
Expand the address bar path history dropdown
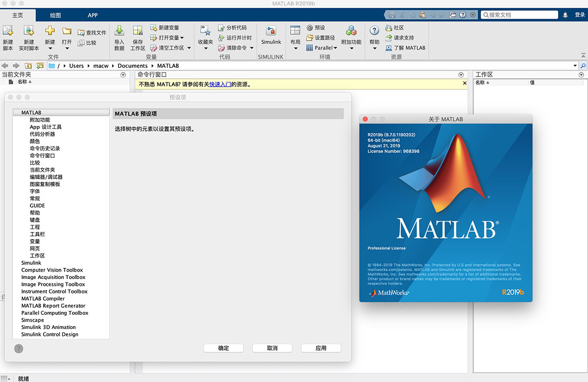[x=575, y=66]
